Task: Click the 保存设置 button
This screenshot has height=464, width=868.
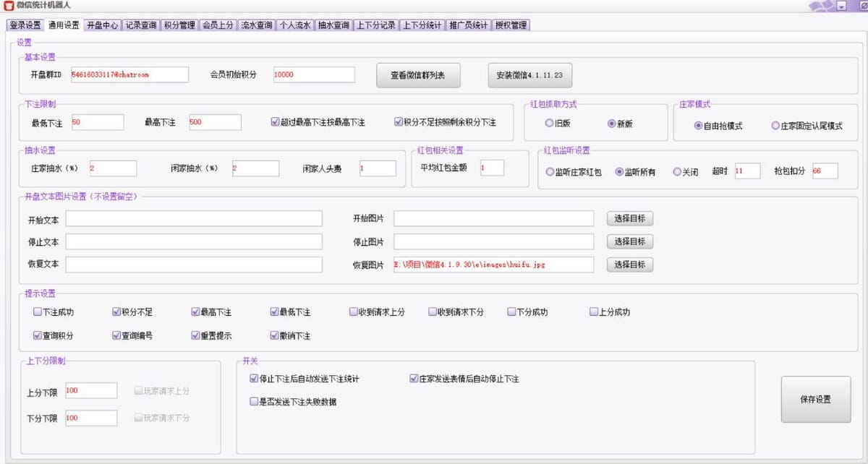Action: tap(816, 400)
